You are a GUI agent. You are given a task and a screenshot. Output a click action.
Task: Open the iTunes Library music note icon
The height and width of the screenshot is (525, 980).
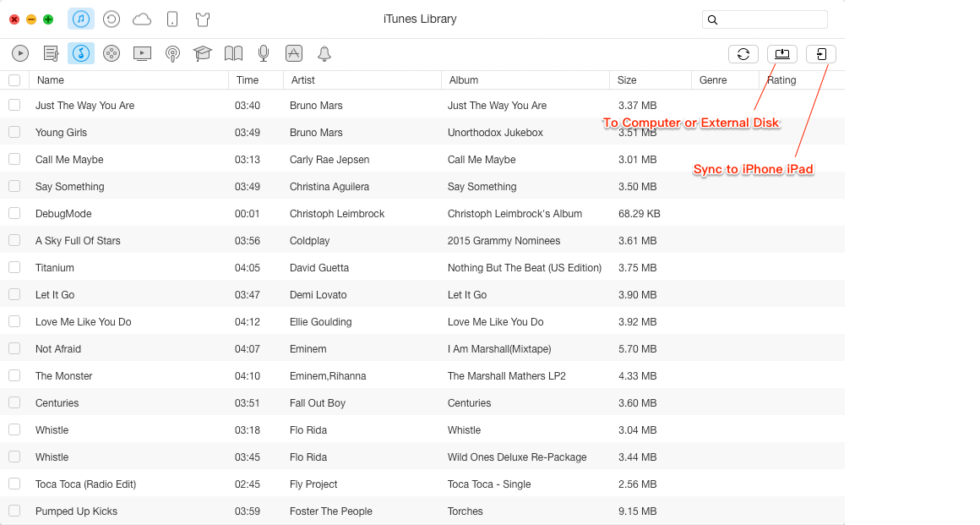tap(80, 19)
